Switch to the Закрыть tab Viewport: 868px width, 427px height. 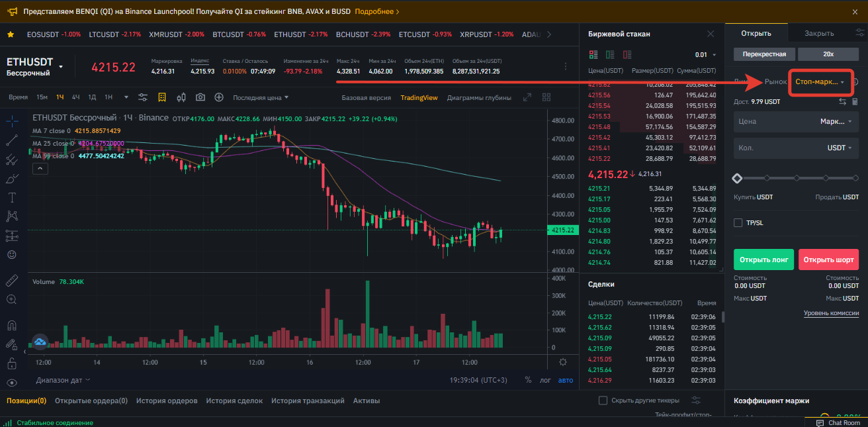[819, 33]
